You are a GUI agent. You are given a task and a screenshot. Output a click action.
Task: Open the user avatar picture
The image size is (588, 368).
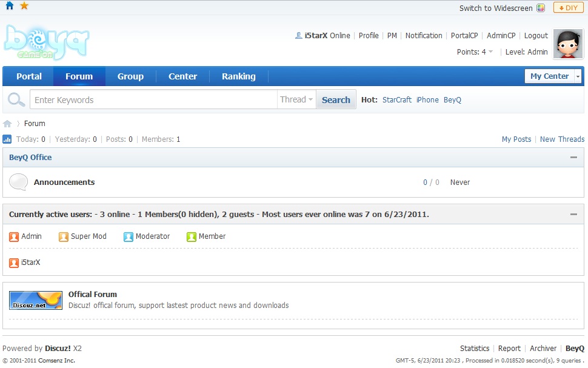(x=568, y=44)
